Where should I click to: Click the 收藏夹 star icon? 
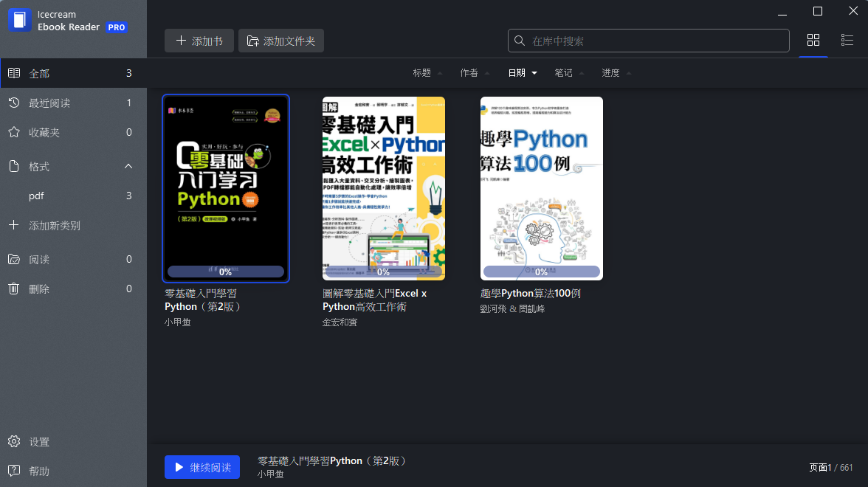click(x=14, y=132)
